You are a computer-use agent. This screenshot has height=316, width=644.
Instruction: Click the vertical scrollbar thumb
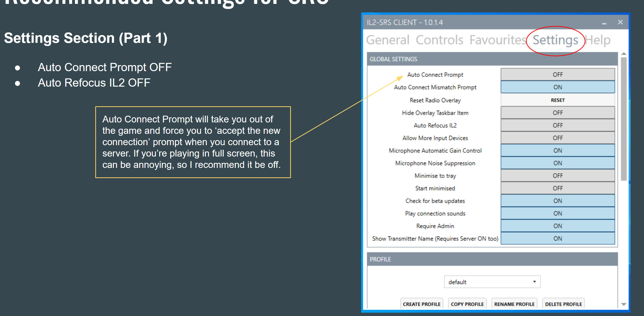point(623,119)
